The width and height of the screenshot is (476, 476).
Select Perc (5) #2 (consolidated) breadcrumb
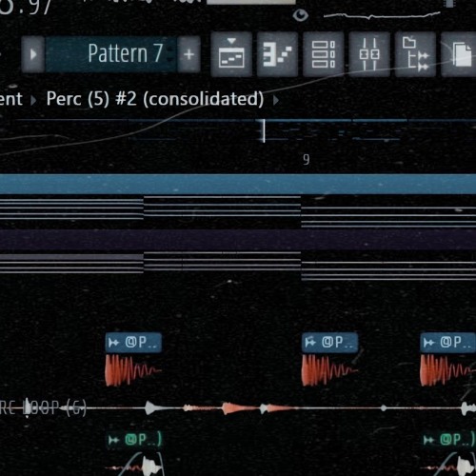(155, 99)
